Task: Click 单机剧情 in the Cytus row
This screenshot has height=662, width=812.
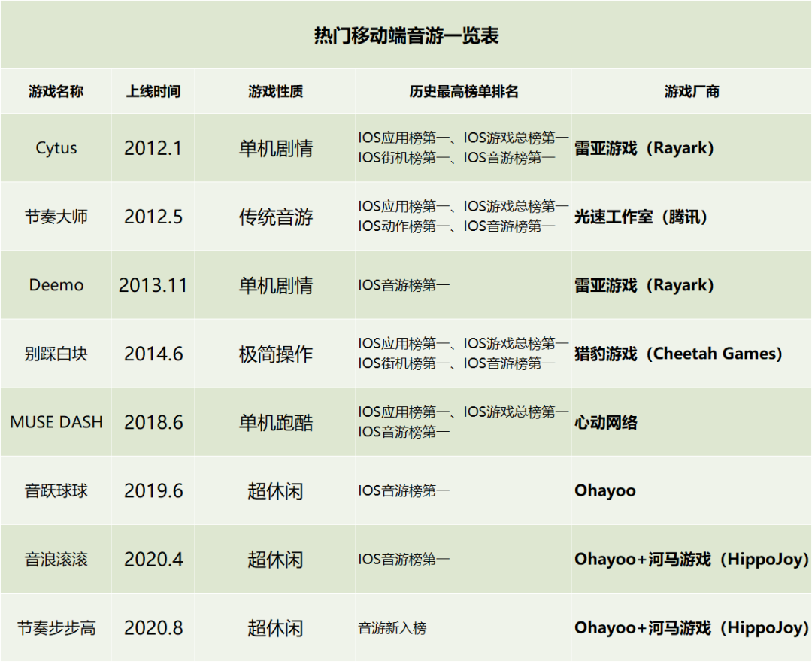Action: point(275,149)
